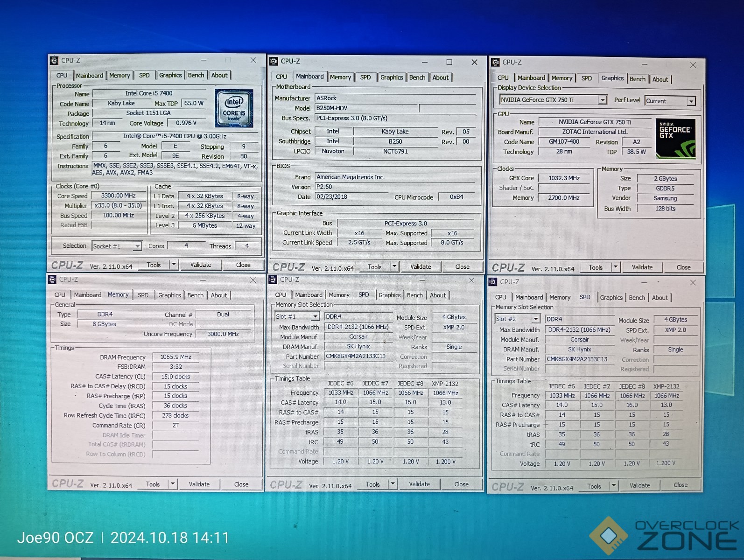Click the NVIDIA GeForce GTX logo image
Viewport: 744px width, 560px height.
[675, 139]
